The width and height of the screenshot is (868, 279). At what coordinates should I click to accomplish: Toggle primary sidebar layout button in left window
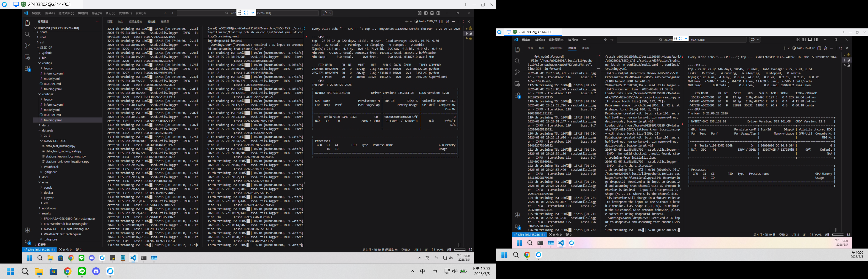point(426,13)
